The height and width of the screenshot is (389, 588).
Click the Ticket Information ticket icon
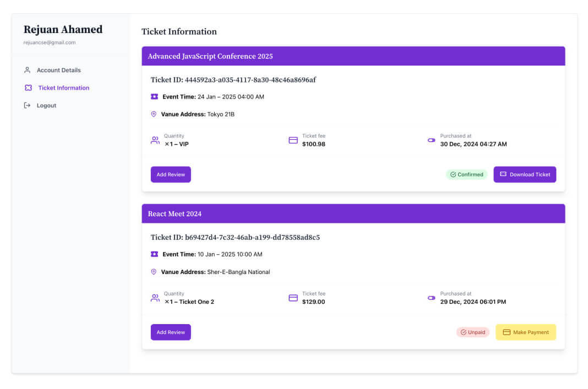click(x=29, y=88)
